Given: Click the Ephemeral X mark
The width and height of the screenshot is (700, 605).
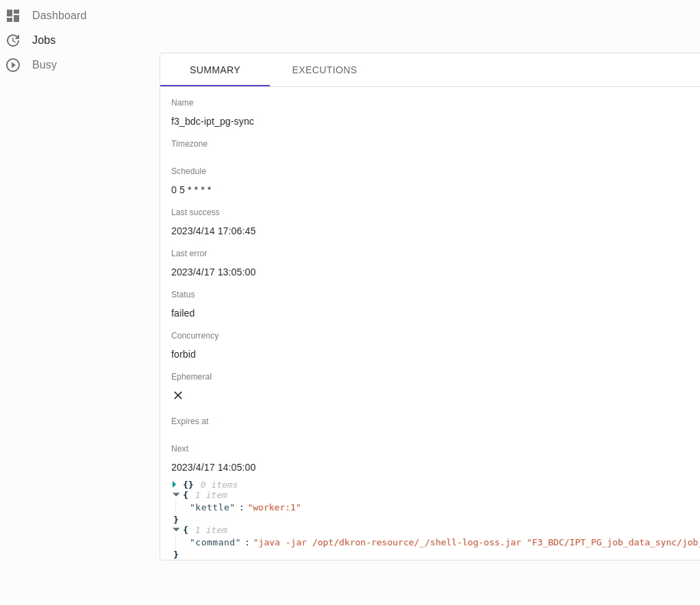Looking at the screenshot, I should [x=177, y=395].
